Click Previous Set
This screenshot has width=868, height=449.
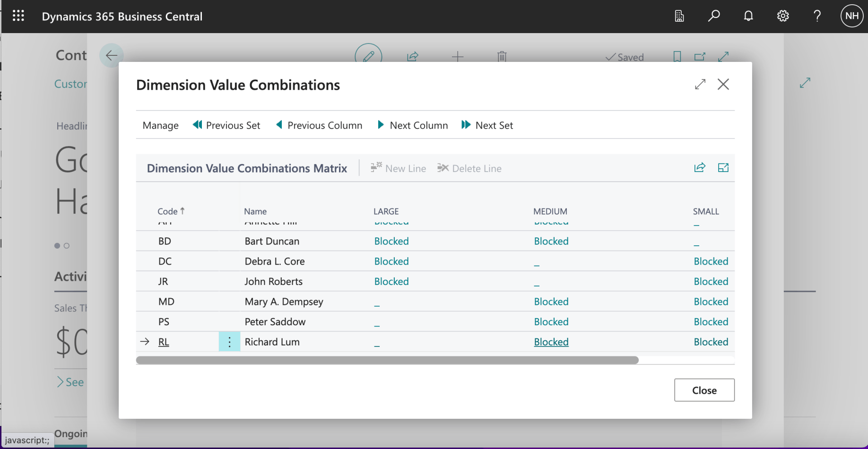point(227,125)
